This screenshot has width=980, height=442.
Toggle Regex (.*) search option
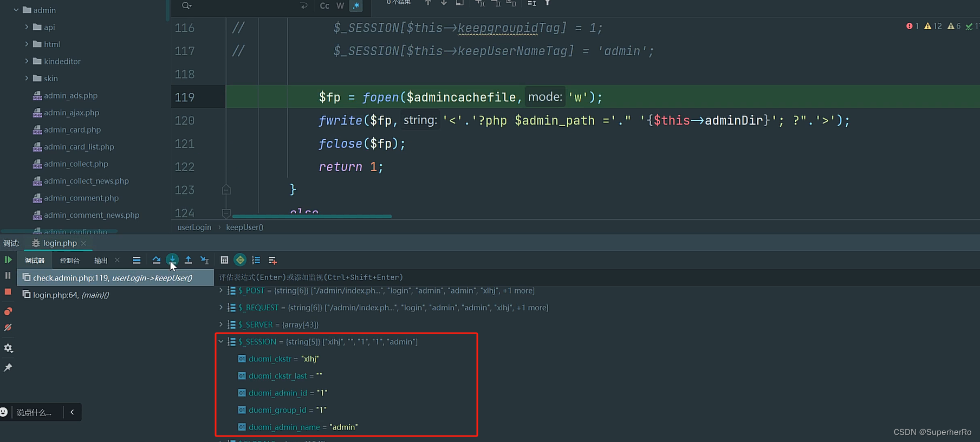(356, 5)
